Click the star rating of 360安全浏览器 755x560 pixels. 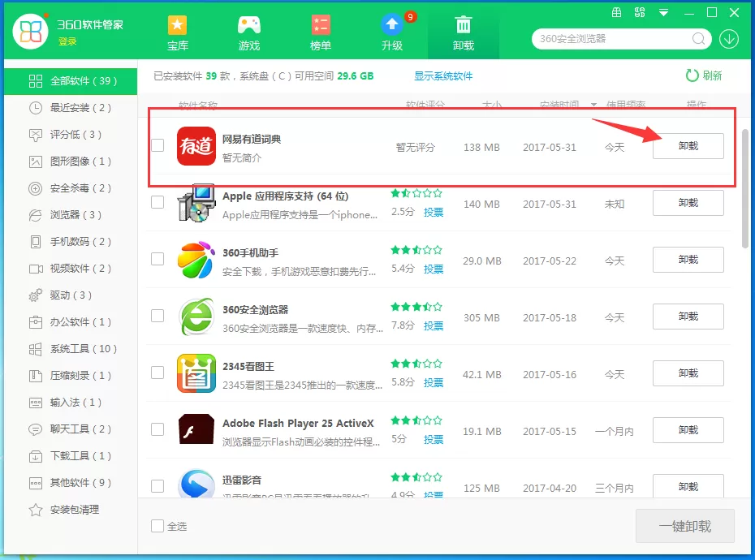tap(416, 306)
